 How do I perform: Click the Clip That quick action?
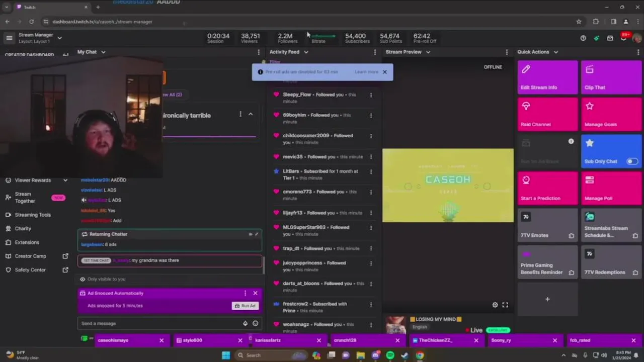click(x=611, y=77)
